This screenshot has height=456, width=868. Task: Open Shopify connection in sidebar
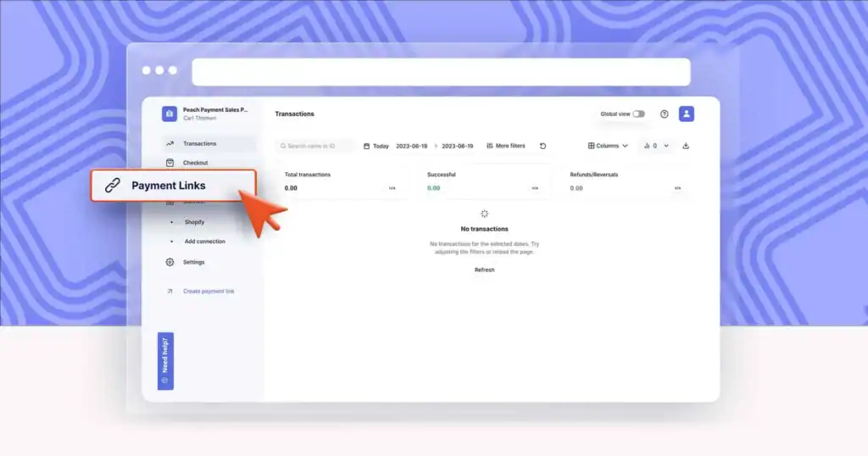click(x=194, y=222)
